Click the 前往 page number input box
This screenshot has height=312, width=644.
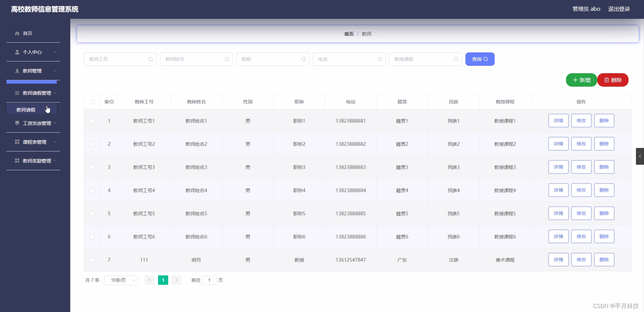click(x=209, y=280)
